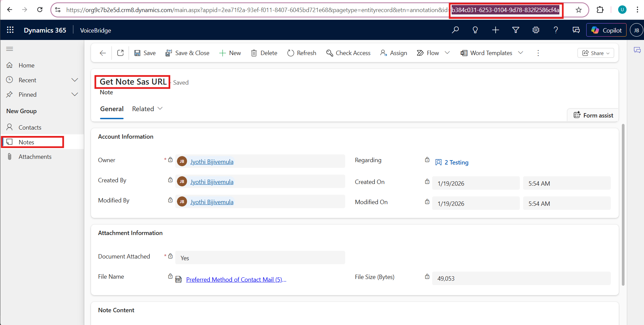The width and height of the screenshot is (644, 325).
Task: Click the help question mark icon
Action: [556, 30]
